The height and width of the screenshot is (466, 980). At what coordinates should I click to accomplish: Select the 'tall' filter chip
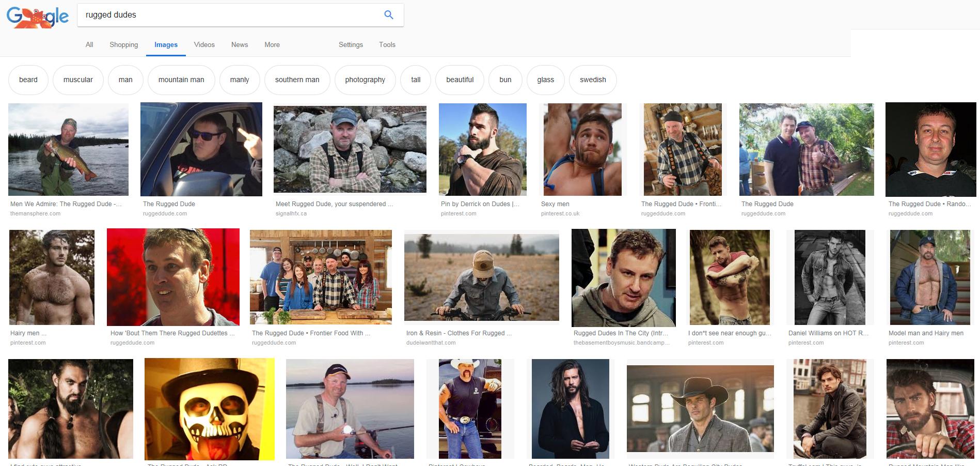tap(416, 80)
